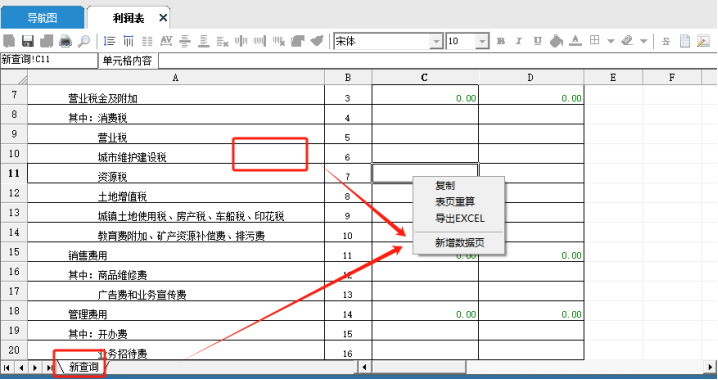Click the printer icon in toolbar
Viewport: 718px width, 380px height.
coord(65,41)
